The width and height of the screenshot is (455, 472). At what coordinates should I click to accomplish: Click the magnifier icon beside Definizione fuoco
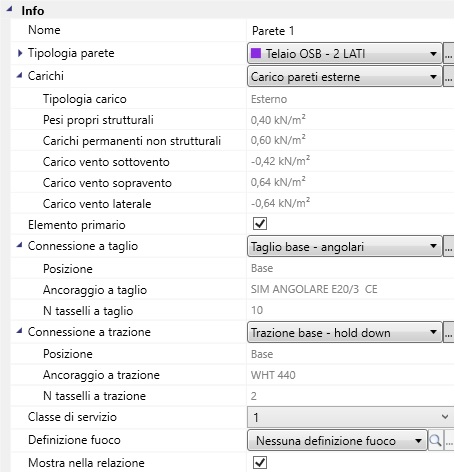[435, 441]
